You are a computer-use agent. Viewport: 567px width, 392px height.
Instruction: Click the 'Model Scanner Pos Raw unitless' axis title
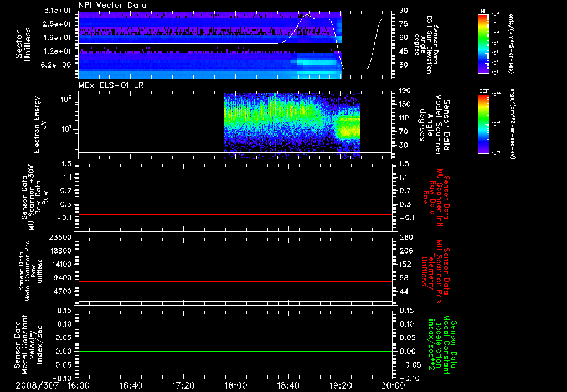[x=30, y=271]
